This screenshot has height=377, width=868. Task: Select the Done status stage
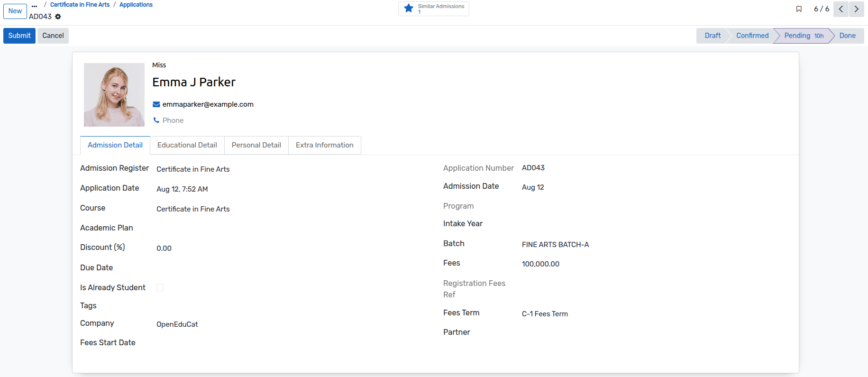tap(848, 36)
